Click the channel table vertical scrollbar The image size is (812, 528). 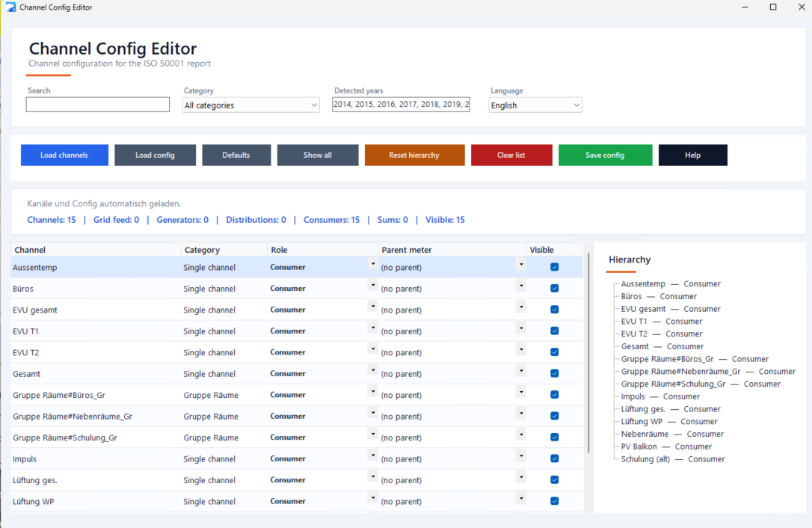coord(588,354)
